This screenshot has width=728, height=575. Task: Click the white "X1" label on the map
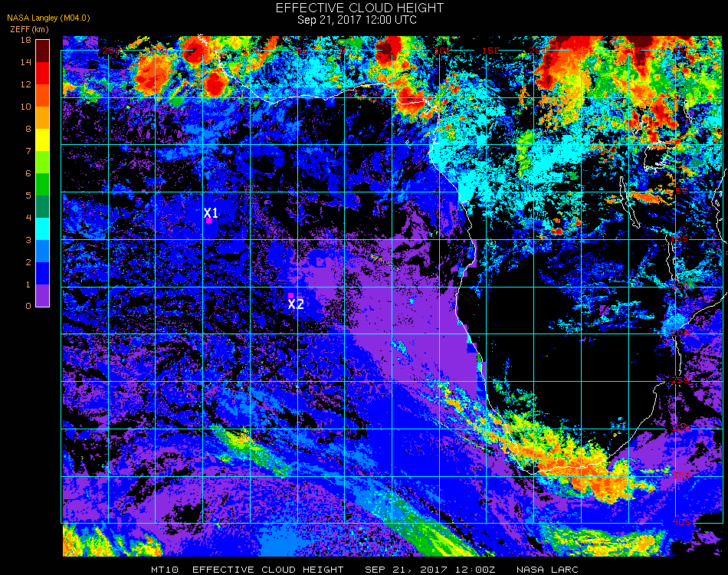211,212
